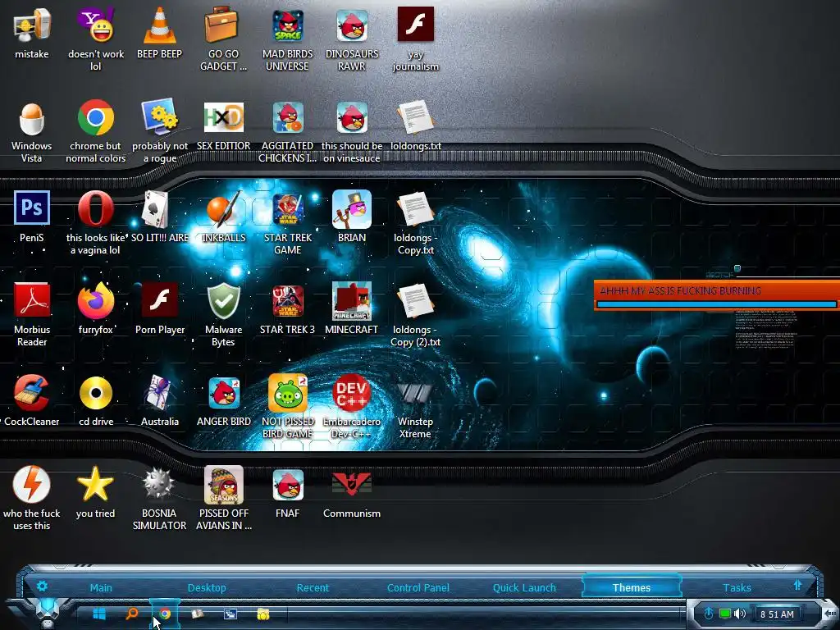
Task: Click the Windows logo in taskbar
Action: [99, 614]
